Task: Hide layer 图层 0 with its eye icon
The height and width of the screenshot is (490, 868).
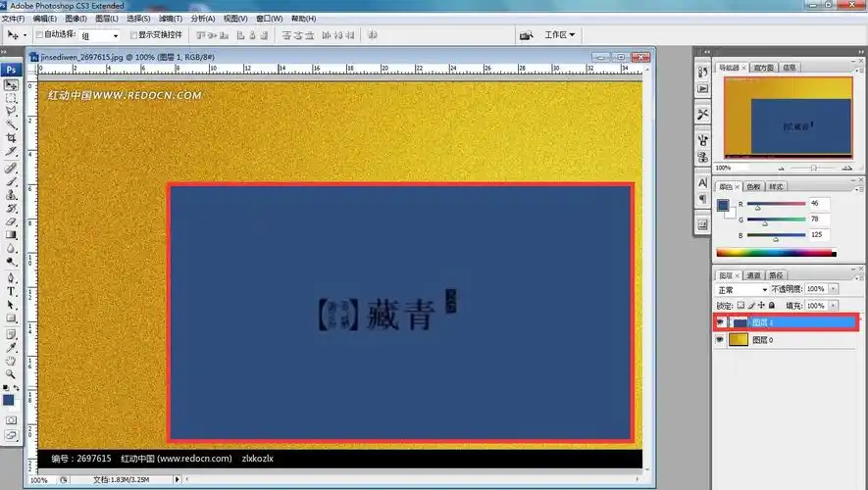Action: point(720,340)
